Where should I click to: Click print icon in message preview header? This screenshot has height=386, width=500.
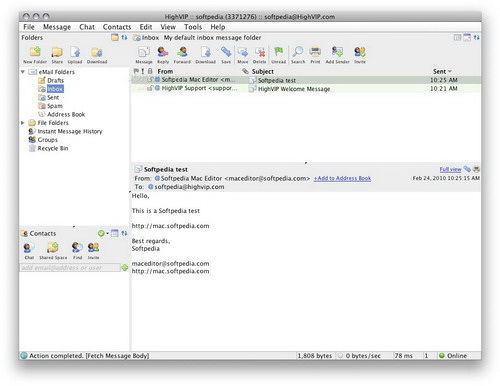click(x=476, y=169)
